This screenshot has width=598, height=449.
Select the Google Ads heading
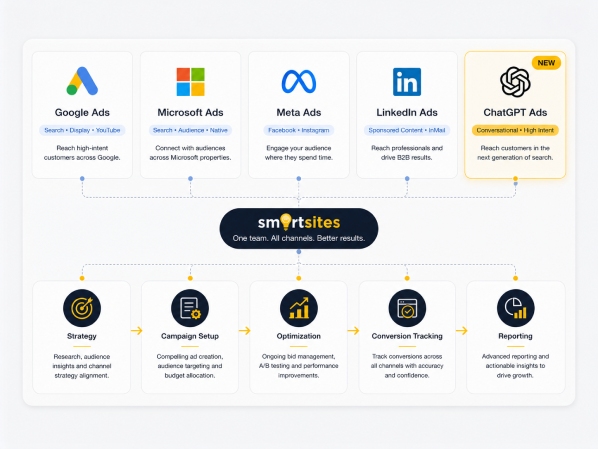point(82,113)
